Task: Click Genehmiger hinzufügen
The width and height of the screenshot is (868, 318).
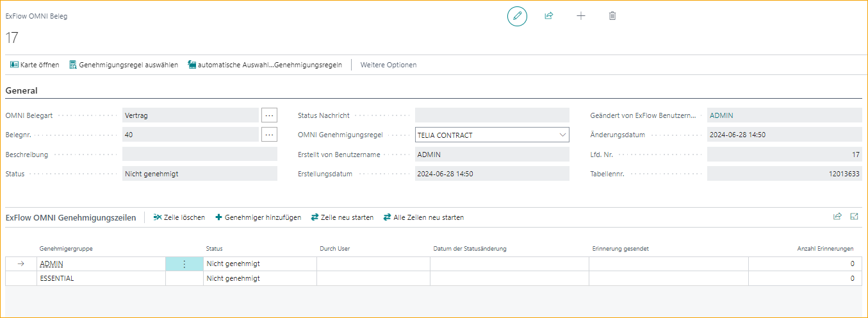Action: pyautogui.click(x=258, y=217)
